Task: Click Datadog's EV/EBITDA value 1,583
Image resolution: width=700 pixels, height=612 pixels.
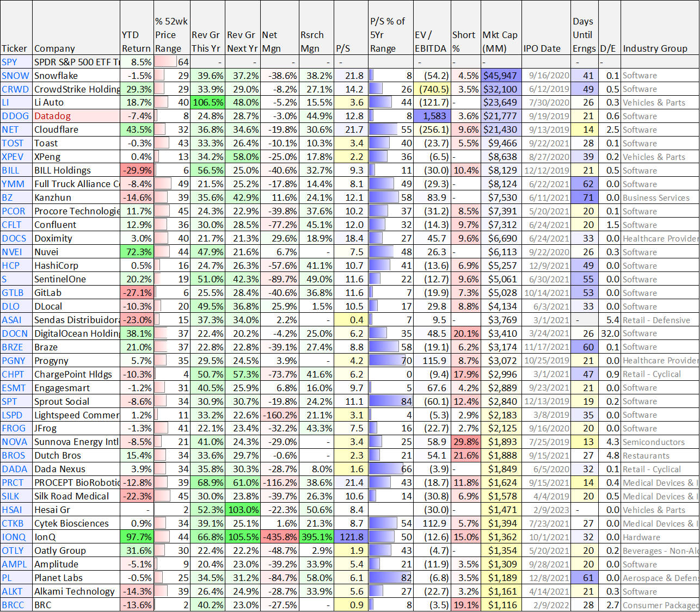Action: click(x=431, y=116)
